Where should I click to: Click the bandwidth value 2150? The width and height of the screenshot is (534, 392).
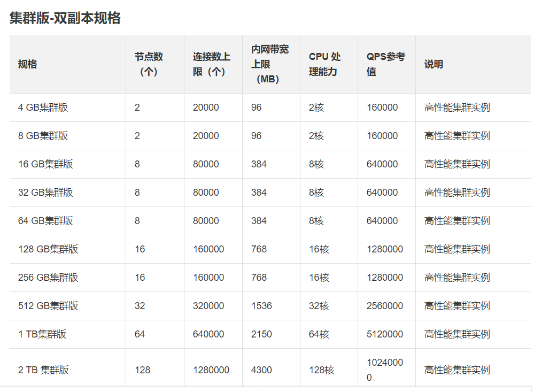261,334
